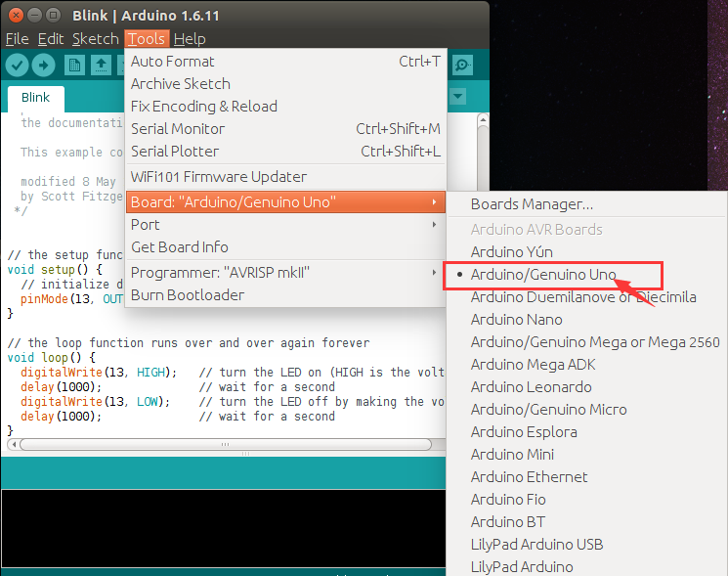
Task: Click the Upload arrow toolbar icon
Action: point(44,65)
